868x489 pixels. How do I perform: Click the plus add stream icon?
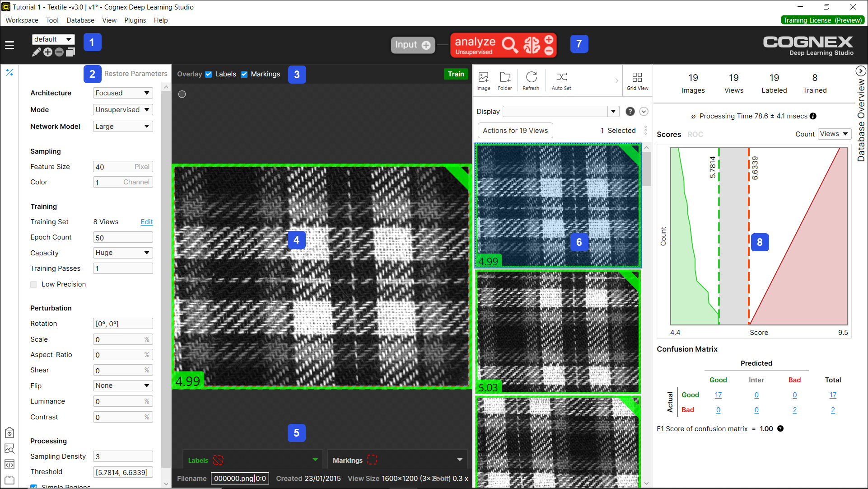click(48, 52)
